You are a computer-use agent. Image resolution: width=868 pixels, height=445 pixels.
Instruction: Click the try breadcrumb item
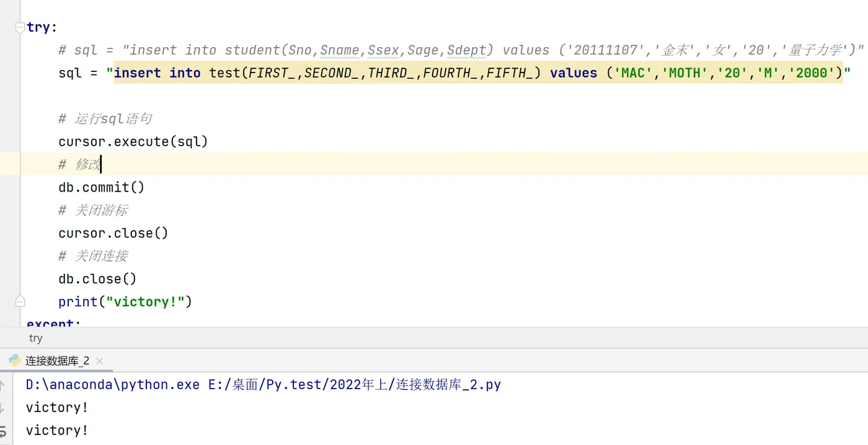35,338
